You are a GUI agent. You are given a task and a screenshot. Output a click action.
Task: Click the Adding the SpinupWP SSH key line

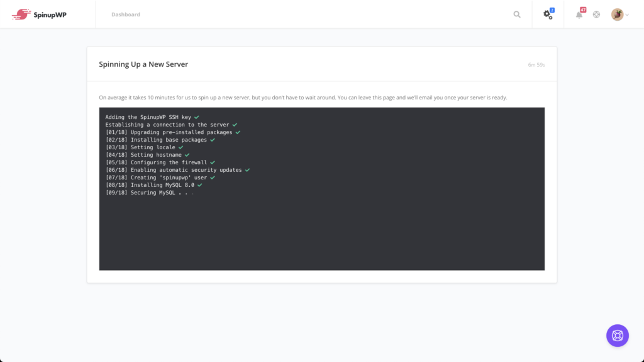[152, 117]
